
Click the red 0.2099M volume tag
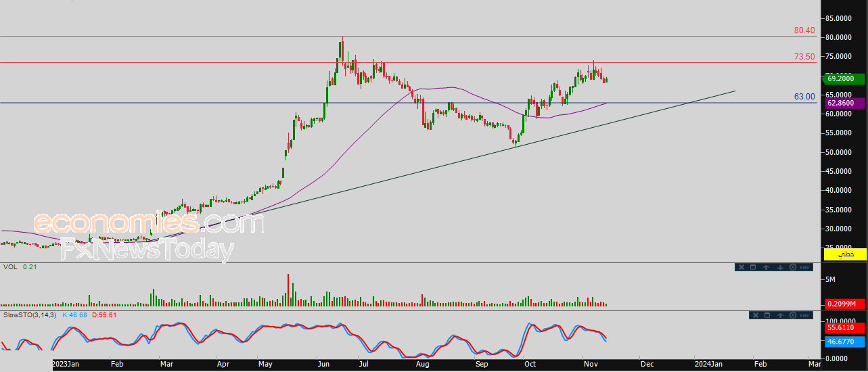[x=844, y=304]
